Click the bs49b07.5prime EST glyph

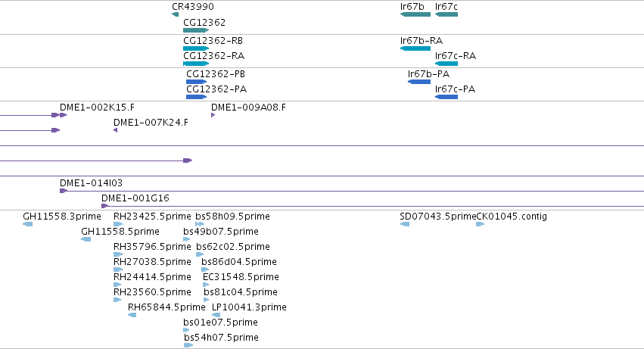(186, 239)
